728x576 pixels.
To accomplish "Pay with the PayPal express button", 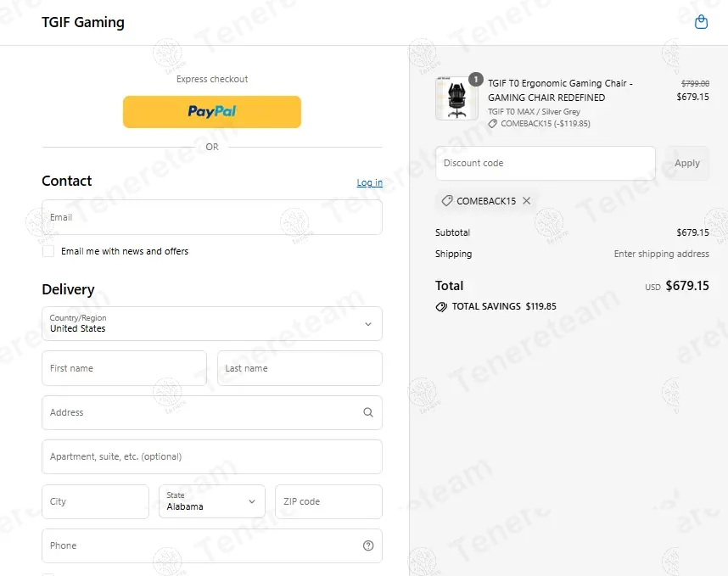I will [x=212, y=111].
